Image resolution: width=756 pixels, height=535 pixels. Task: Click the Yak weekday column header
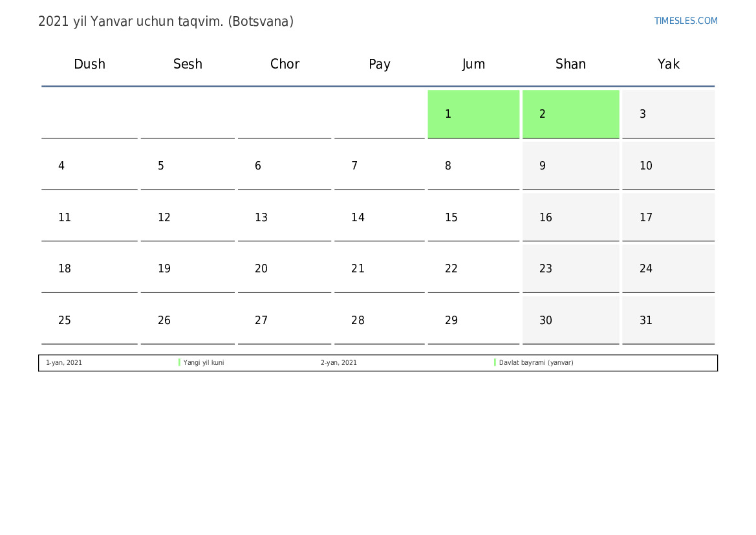(x=669, y=64)
